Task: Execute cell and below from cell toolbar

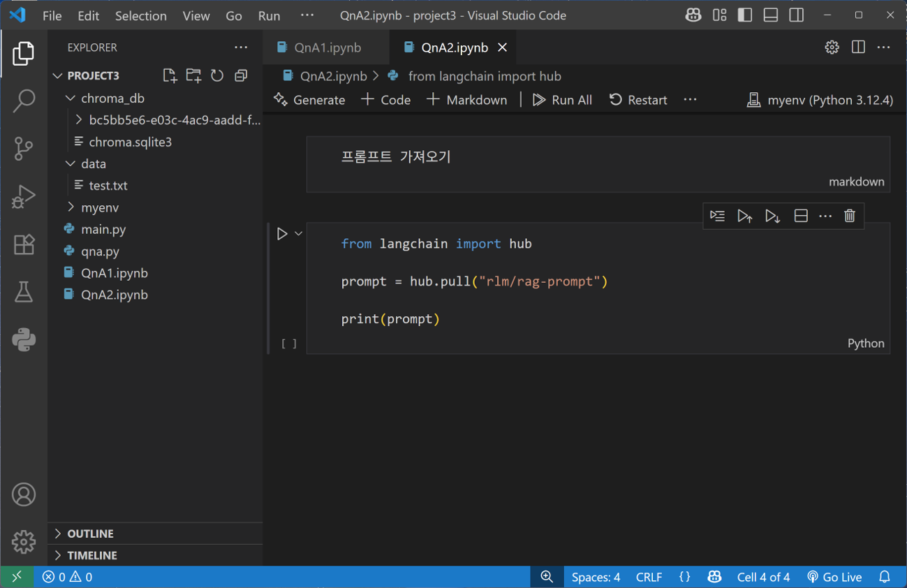Action: (x=772, y=216)
